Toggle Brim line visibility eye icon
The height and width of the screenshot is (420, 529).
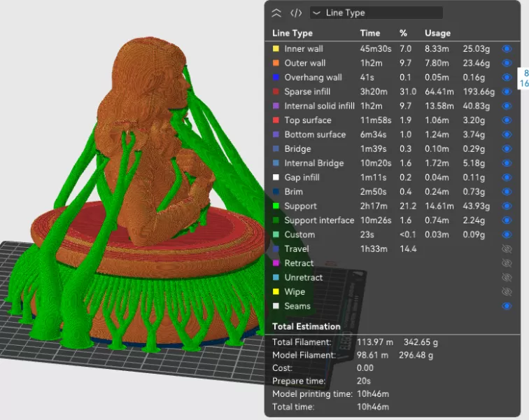507,192
